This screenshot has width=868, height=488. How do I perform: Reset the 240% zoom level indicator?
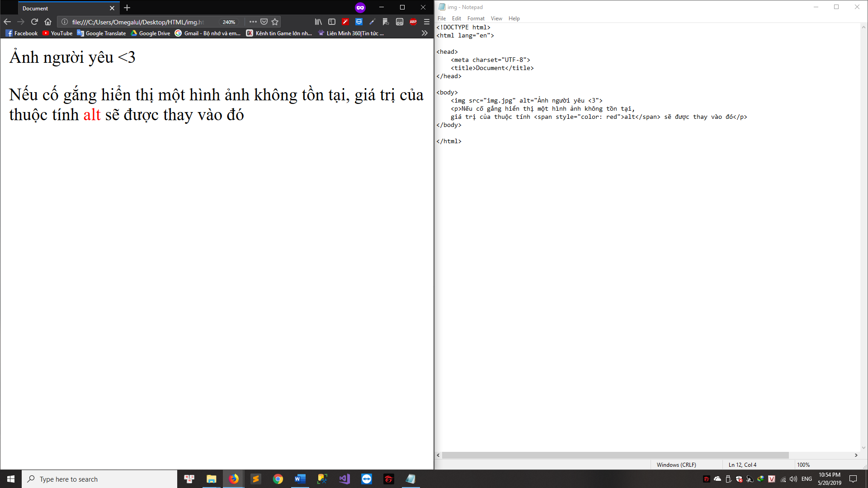[229, 22]
